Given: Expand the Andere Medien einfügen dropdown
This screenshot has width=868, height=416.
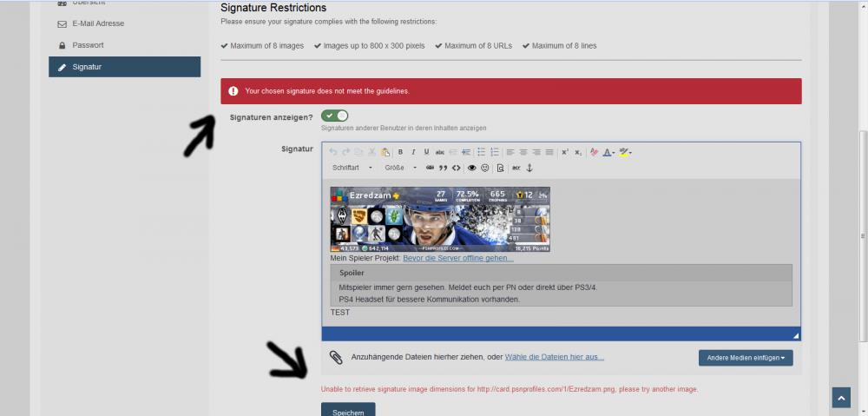Looking at the screenshot, I should click(x=745, y=358).
